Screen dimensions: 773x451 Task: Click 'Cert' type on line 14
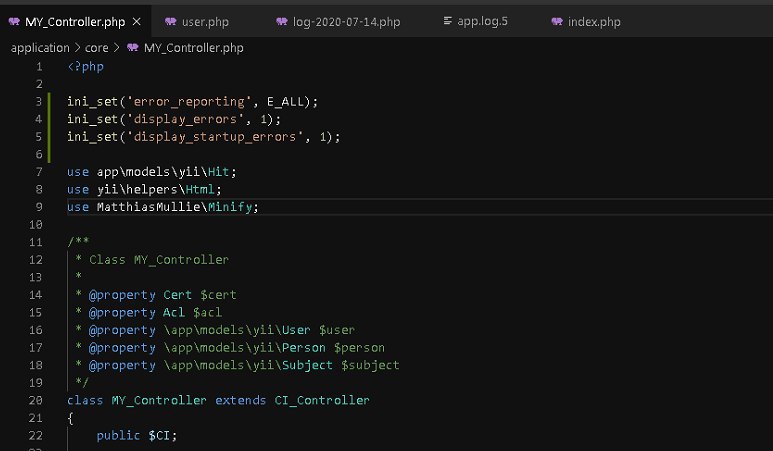[x=177, y=295]
